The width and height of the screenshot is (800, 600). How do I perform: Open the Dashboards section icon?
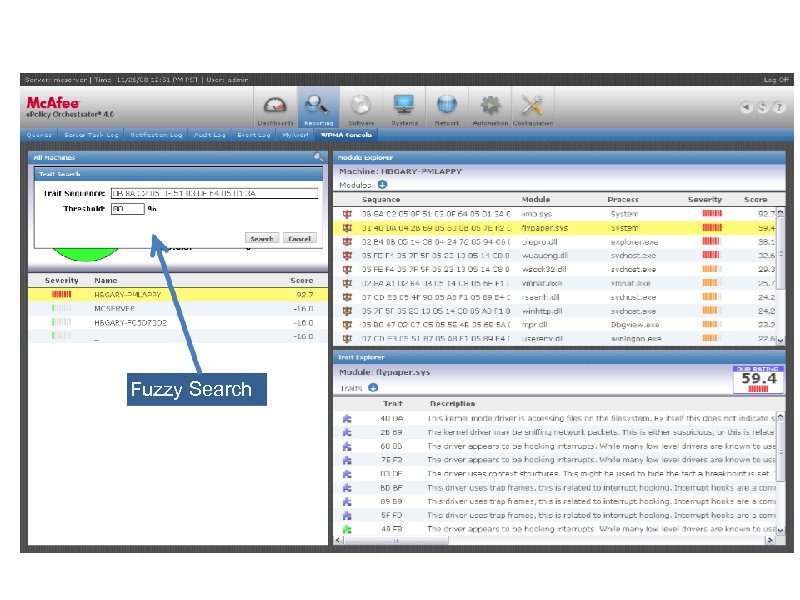pos(275,108)
